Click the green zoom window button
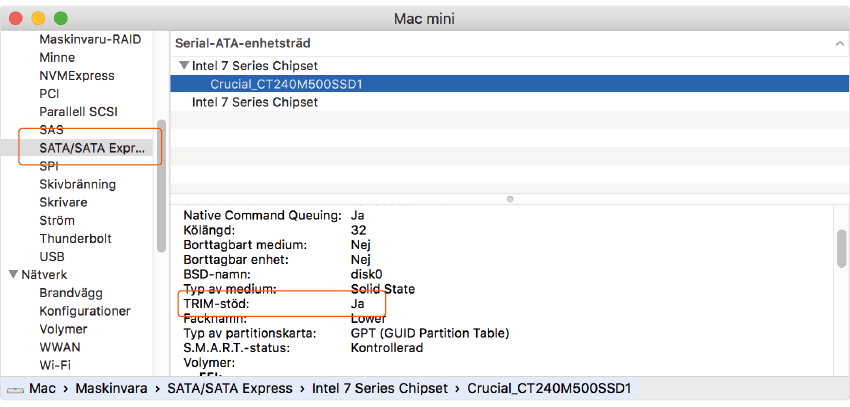 [x=60, y=18]
